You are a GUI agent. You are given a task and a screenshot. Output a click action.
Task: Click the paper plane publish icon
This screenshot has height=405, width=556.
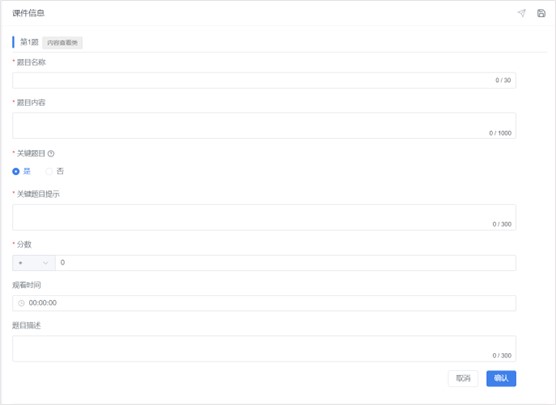coord(521,13)
